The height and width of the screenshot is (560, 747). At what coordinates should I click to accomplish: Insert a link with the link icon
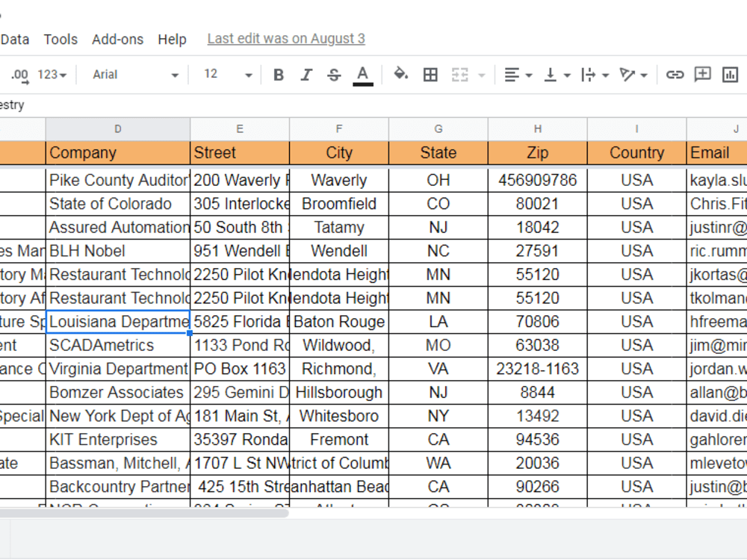pyautogui.click(x=675, y=75)
